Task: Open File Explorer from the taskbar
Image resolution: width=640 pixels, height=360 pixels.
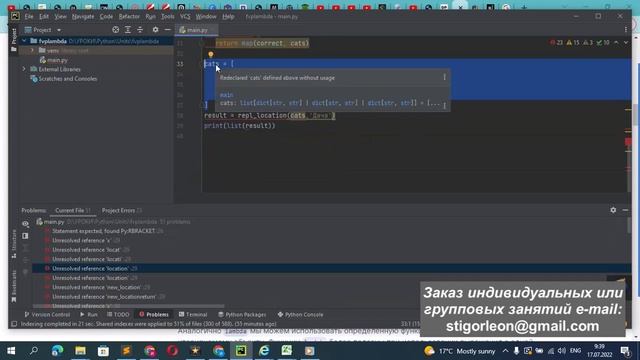Action: (x=80, y=351)
